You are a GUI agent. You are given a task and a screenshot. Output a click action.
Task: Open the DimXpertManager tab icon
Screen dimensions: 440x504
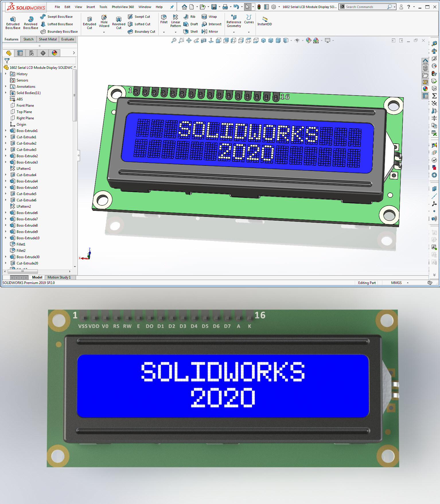point(43,53)
